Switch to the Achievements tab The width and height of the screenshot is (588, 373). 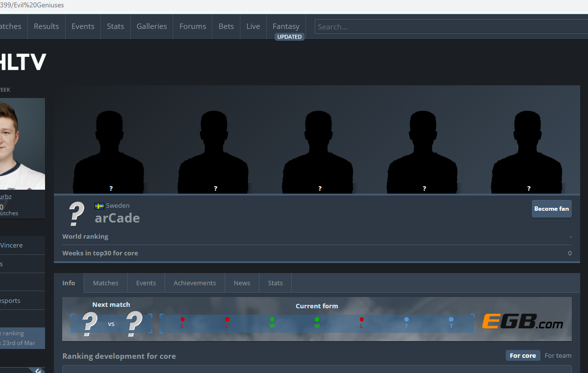pos(195,283)
